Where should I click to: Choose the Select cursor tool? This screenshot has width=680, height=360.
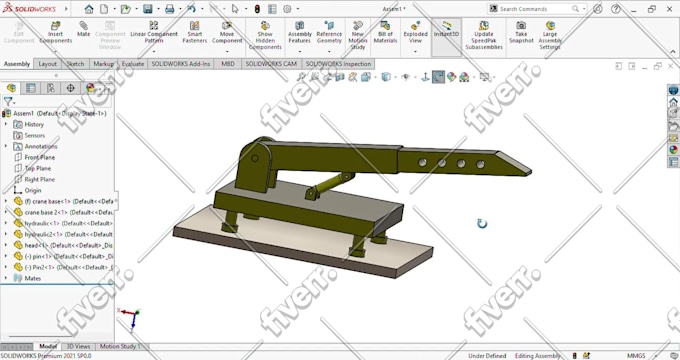click(235, 9)
